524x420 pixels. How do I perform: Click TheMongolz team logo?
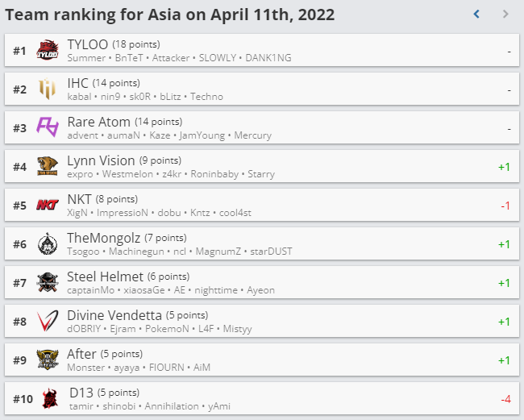pos(48,243)
